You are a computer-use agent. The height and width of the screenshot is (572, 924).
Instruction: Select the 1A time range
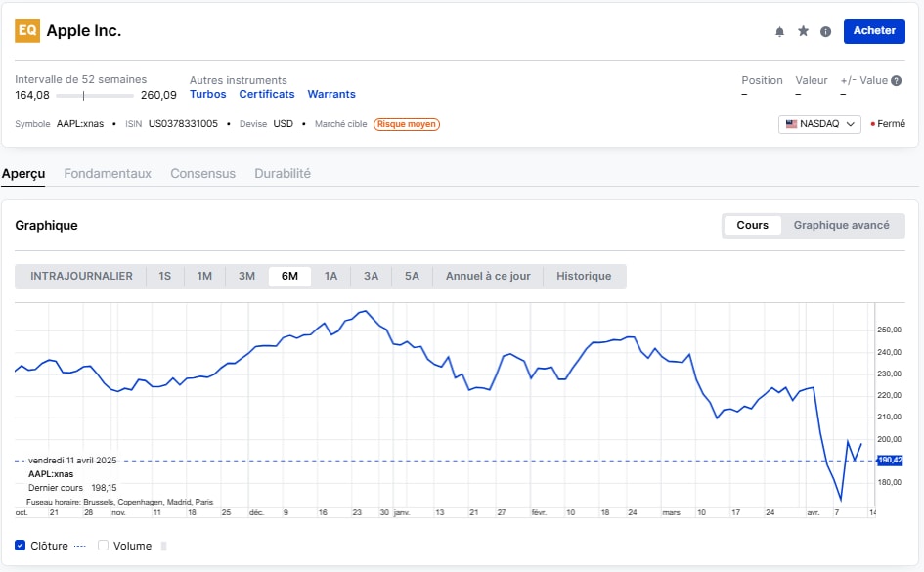click(330, 276)
